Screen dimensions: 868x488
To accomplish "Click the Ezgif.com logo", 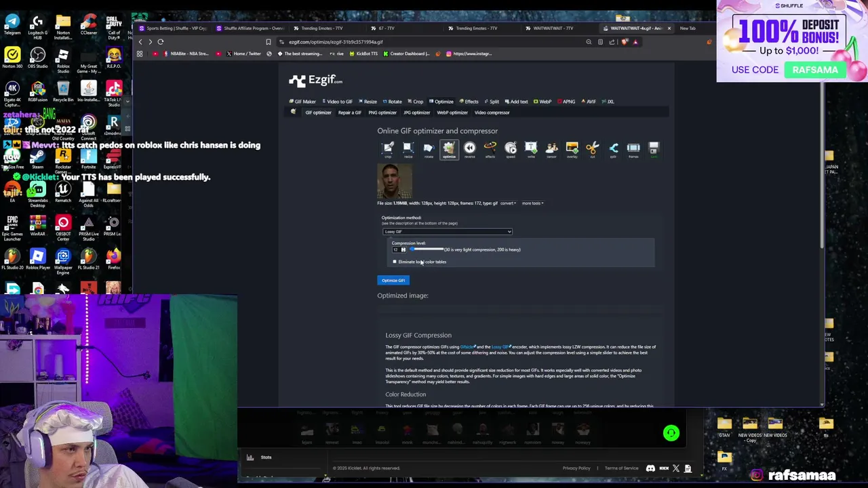I will pos(316,80).
